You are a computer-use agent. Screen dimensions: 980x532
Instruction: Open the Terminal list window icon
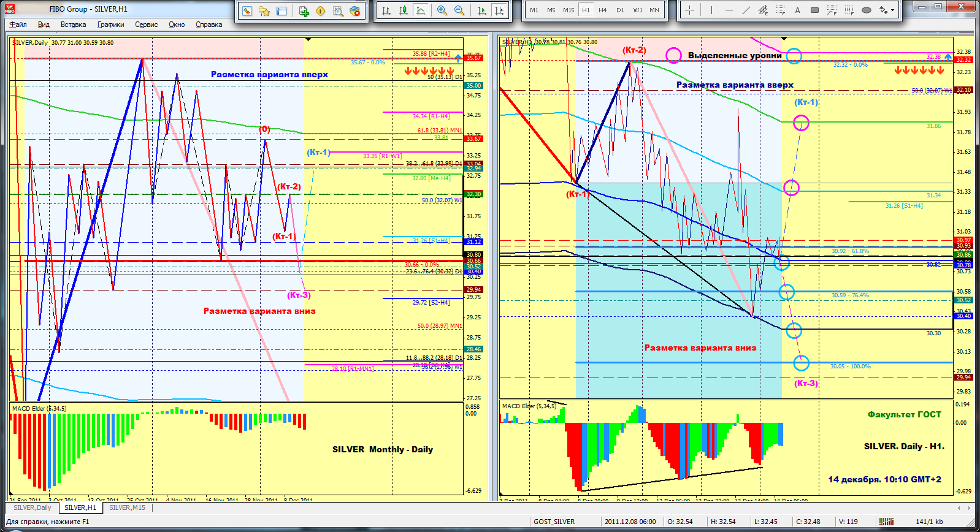pyautogui.click(x=281, y=10)
